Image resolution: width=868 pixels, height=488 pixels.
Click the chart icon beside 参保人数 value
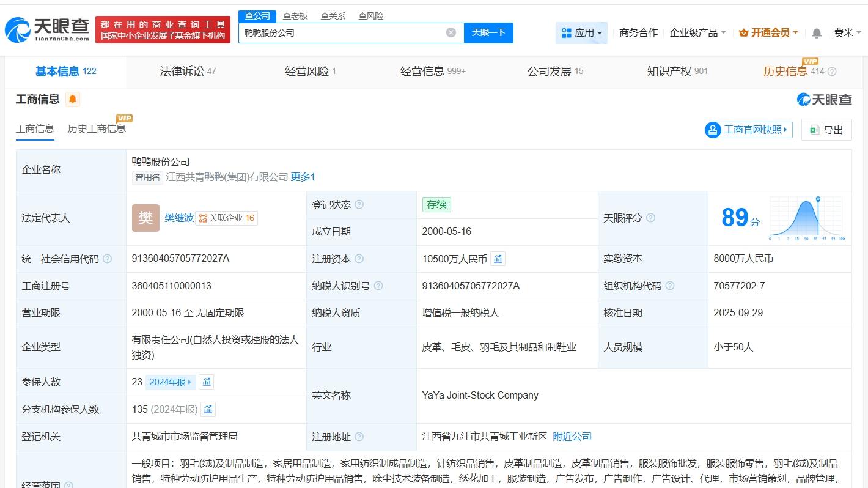206,382
